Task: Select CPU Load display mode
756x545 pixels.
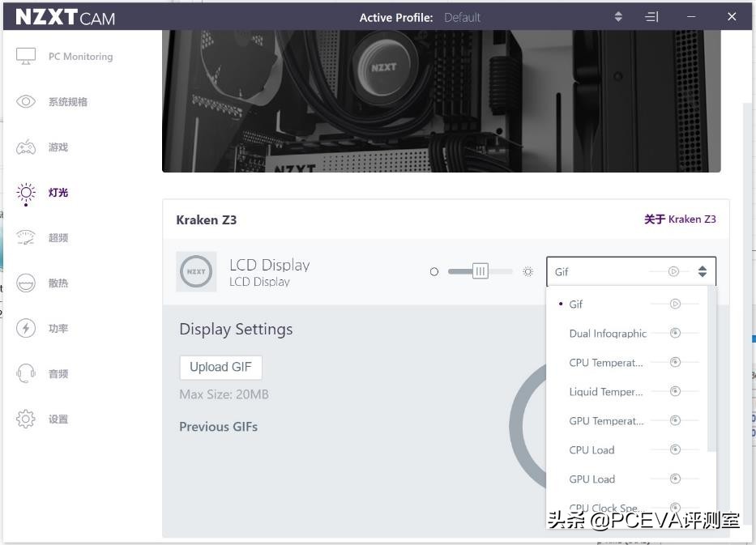Action: [x=627, y=450]
